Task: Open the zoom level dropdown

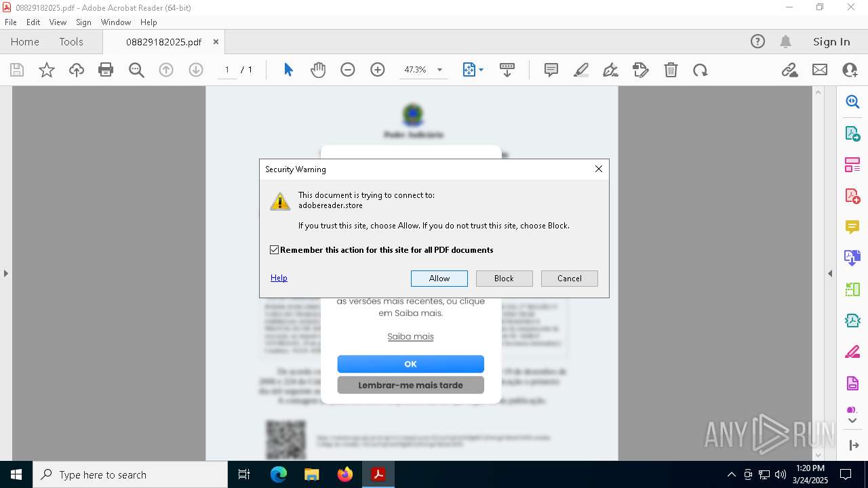Action: [x=439, y=70]
